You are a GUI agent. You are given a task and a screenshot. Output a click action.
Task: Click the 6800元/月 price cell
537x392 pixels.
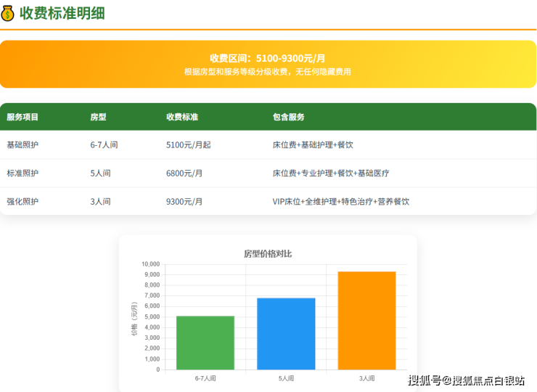pos(184,173)
